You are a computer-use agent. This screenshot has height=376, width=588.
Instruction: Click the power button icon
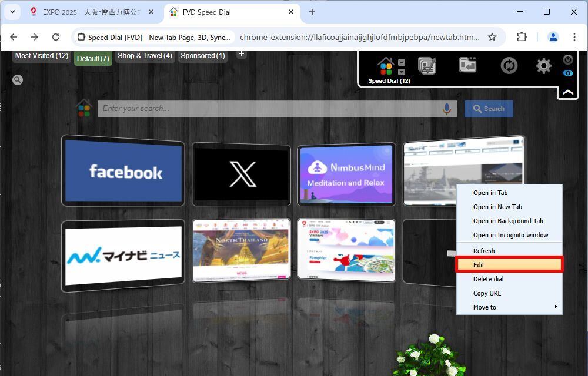[x=568, y=59]
